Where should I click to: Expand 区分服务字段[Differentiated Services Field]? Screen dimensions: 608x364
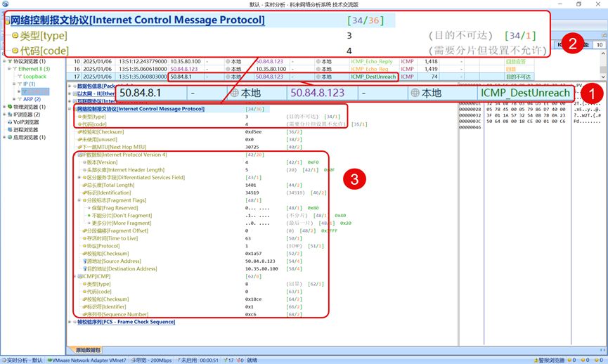[x=79, y=178]
